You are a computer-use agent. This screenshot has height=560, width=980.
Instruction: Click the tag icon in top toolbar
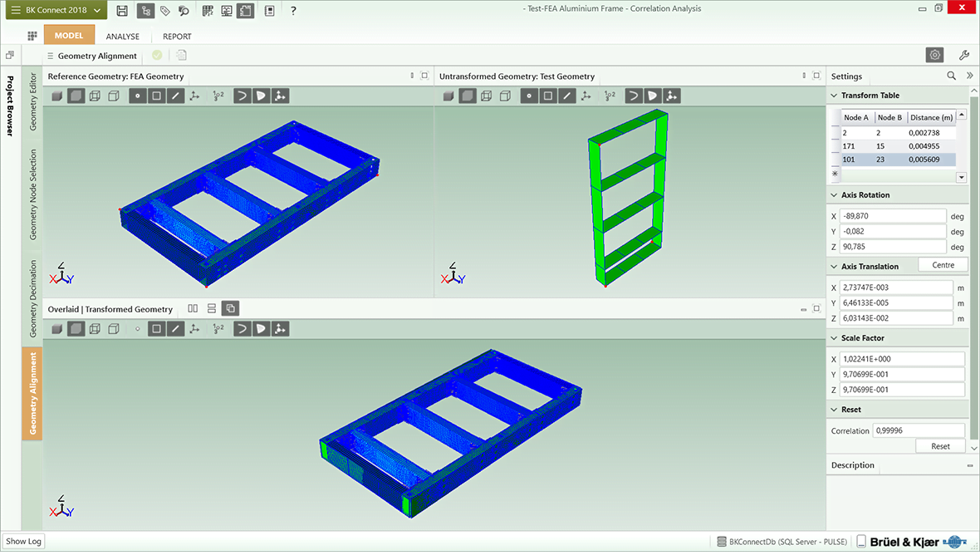pyautogui.click(x=165, y=11)
